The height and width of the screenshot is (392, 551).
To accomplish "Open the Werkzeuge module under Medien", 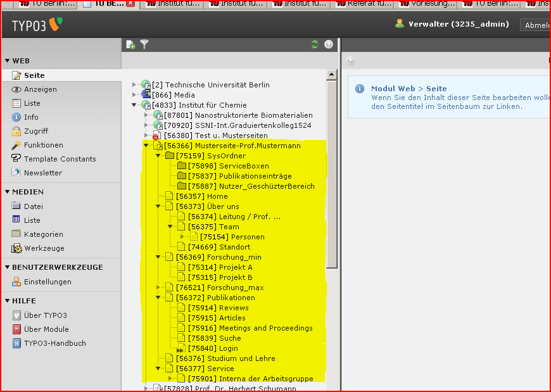I will 44,248.
